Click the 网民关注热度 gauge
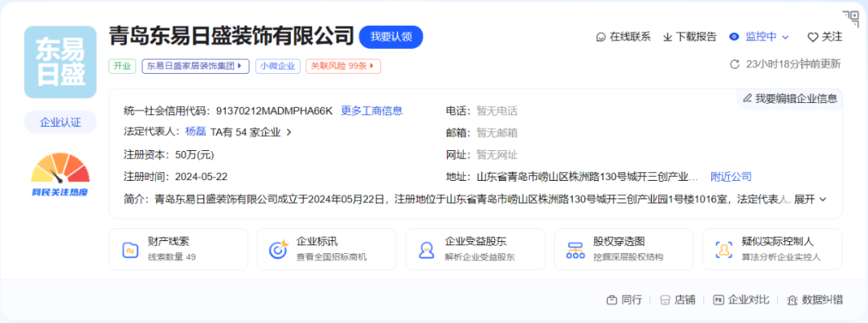Image resolution: width=868 pixels, height=323 pixels. [60, 175]
